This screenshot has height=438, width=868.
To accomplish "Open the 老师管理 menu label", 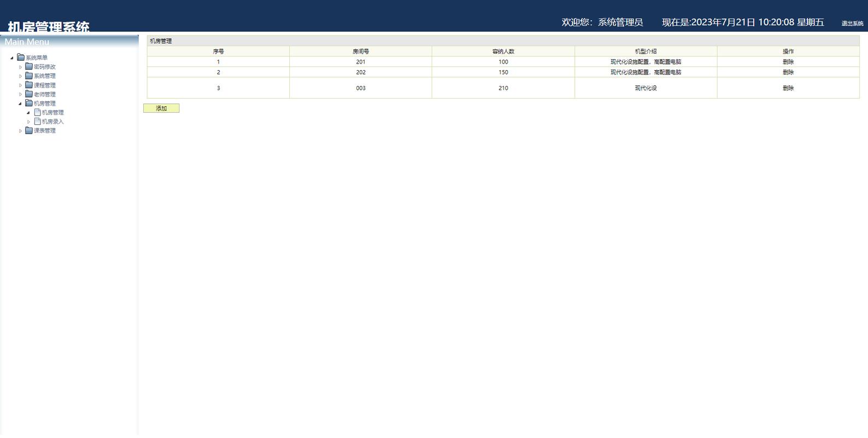I will click(45, 94).
